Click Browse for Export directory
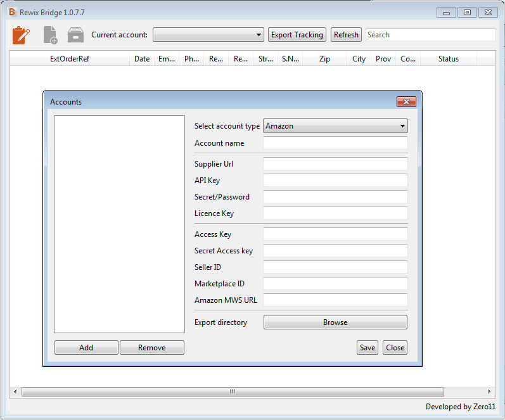This screenshot has width=505, height=420. click(335, 322)
